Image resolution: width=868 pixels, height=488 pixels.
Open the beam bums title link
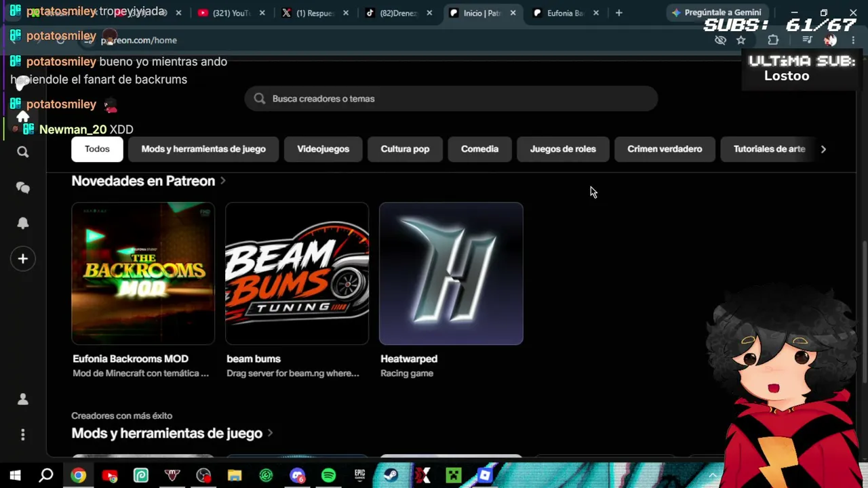tap(254, 359)
